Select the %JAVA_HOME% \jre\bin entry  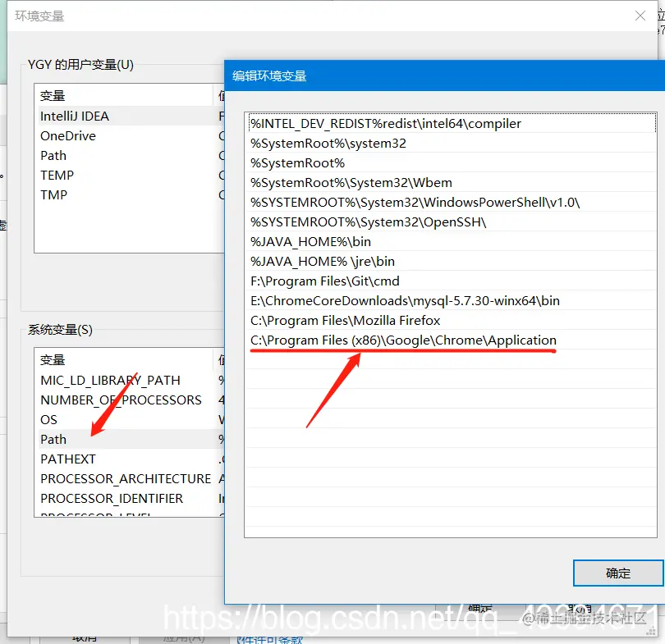coord(451,262)
